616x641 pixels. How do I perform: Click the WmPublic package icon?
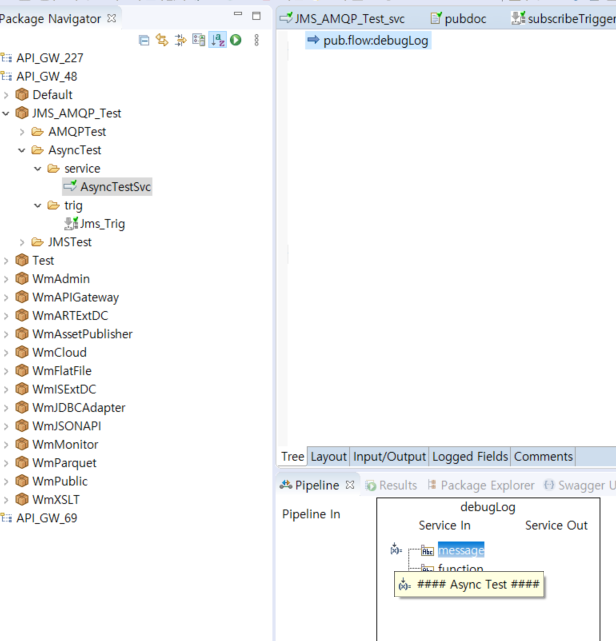pos(22,481)
